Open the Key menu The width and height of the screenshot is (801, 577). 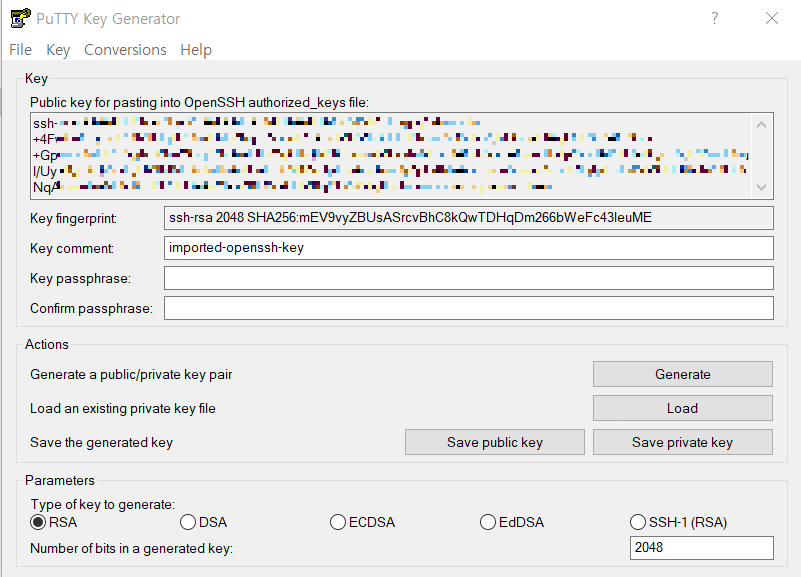[58, 50]
